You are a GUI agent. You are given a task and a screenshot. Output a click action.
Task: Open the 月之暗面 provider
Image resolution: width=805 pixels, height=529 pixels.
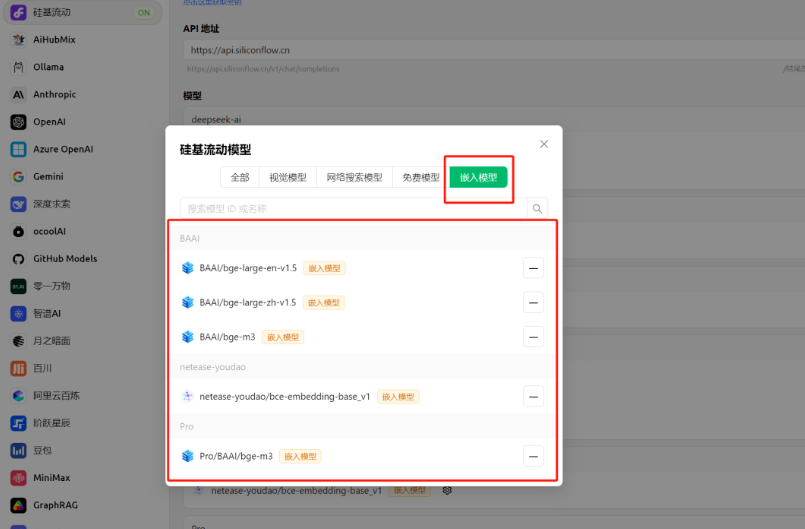point(82,341)
